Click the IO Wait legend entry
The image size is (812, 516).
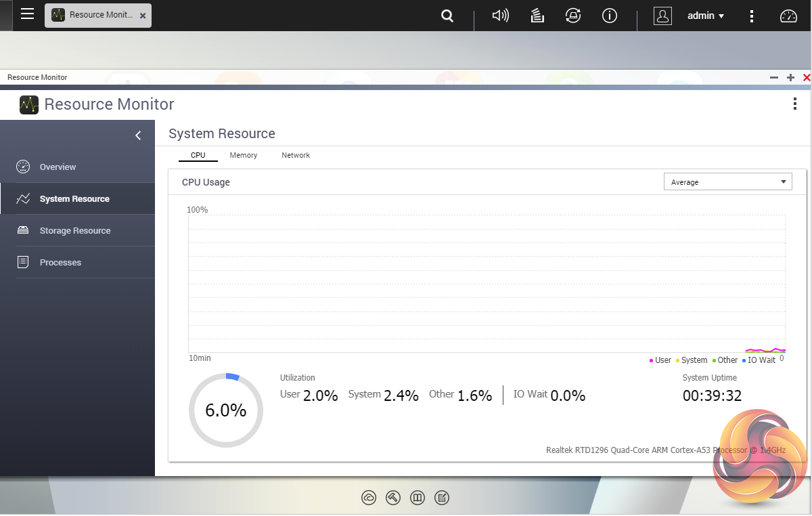tap(759, 360)
